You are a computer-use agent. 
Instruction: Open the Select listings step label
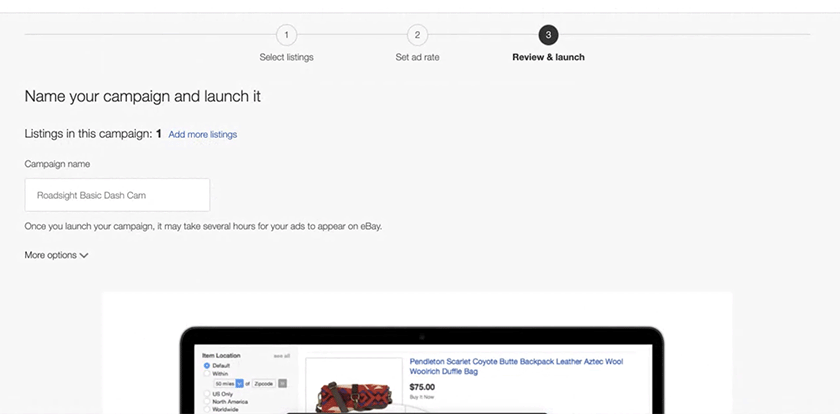coord(286,57)
